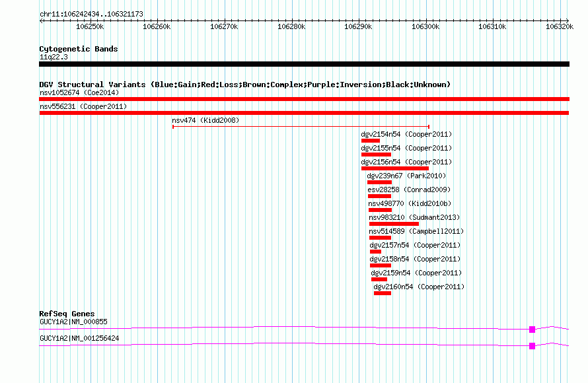The height and width of the screenshot is (383, 588).
Task: Click the RefSeq Genes track title
Action: pyautogui.click(x=67, y=314)
